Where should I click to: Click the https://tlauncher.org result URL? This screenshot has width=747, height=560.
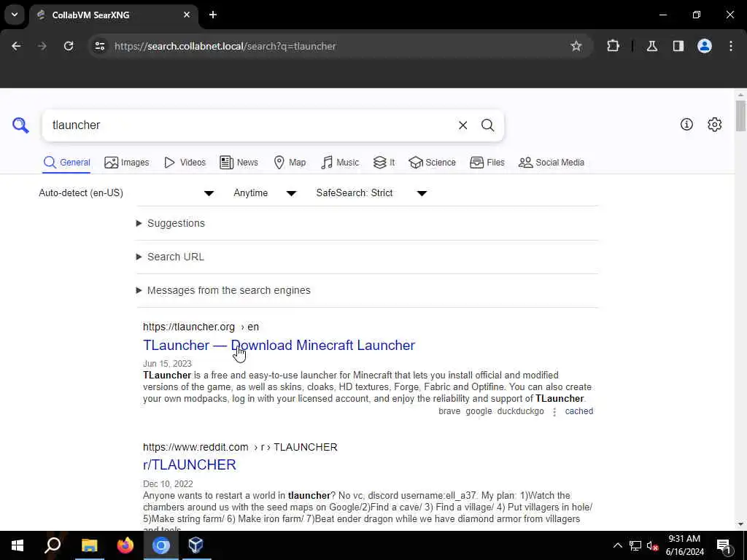point(201,327)
